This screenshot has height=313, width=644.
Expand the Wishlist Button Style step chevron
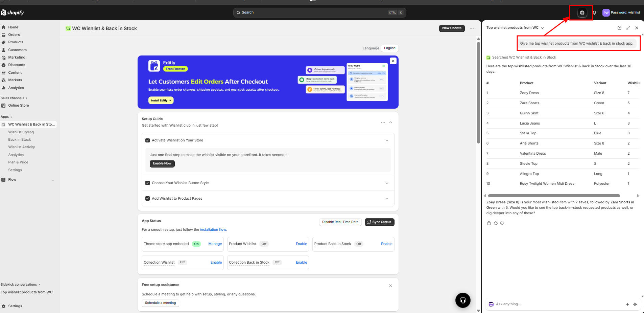387,183
